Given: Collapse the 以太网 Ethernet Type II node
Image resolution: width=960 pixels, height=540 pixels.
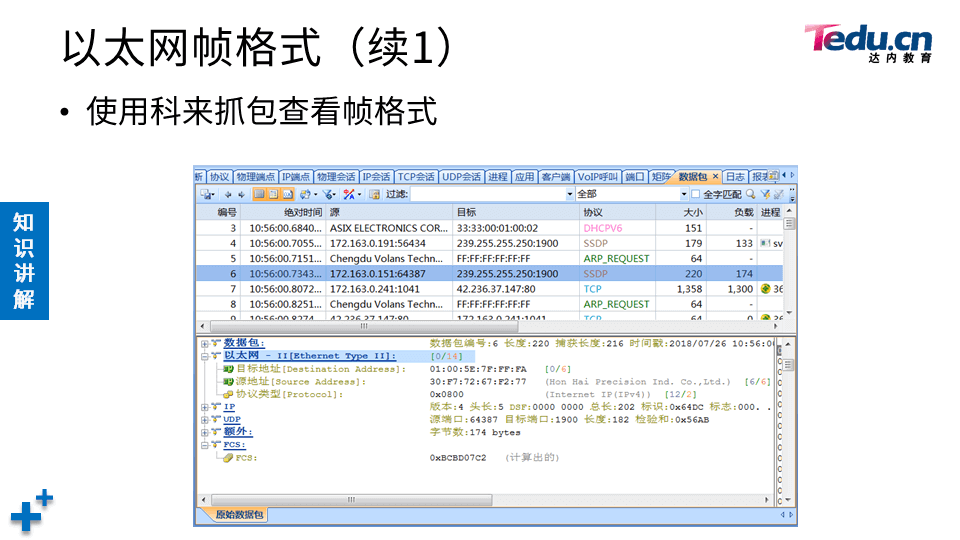Looking at the screenshot, I should coord(204,356).
